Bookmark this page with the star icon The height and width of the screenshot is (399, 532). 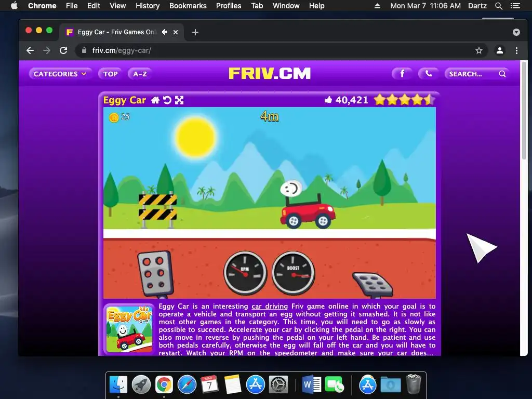point(478,50)
